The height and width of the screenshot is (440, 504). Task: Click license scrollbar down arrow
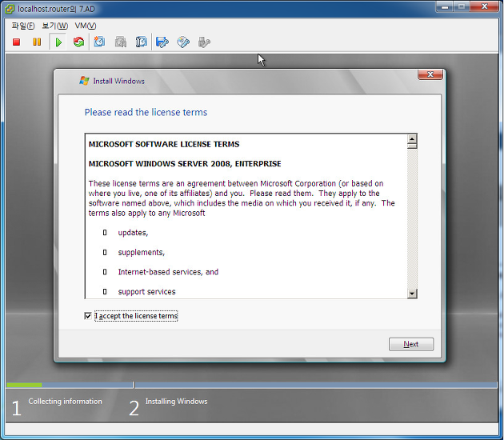[x=412, y=294]
